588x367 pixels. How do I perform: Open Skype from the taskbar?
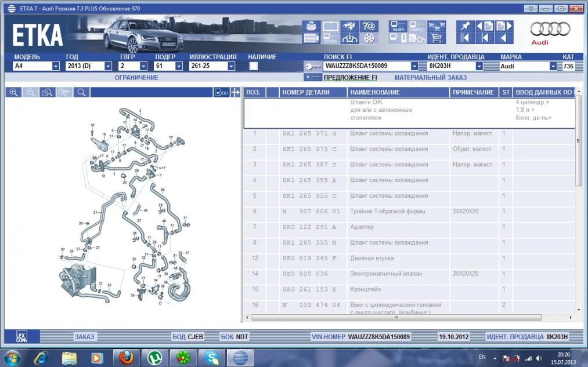click(x=211, y=358)
